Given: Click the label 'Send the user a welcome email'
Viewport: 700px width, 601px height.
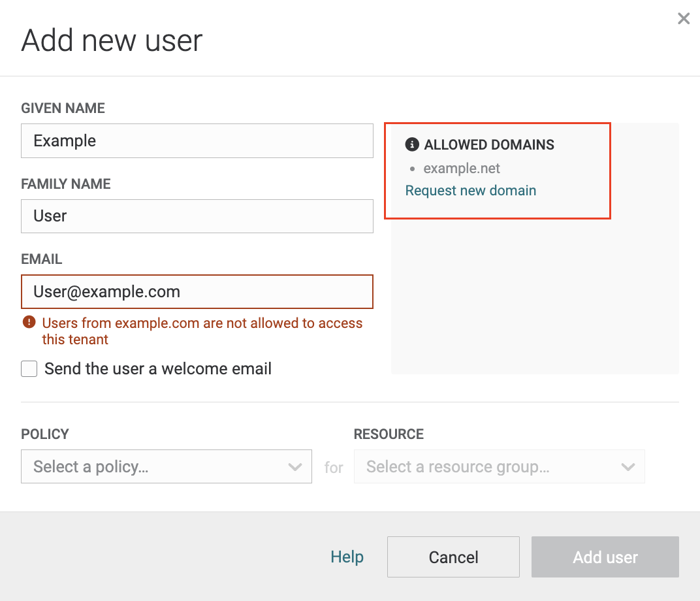Looking at the screenshot, I should coord(157,369).
